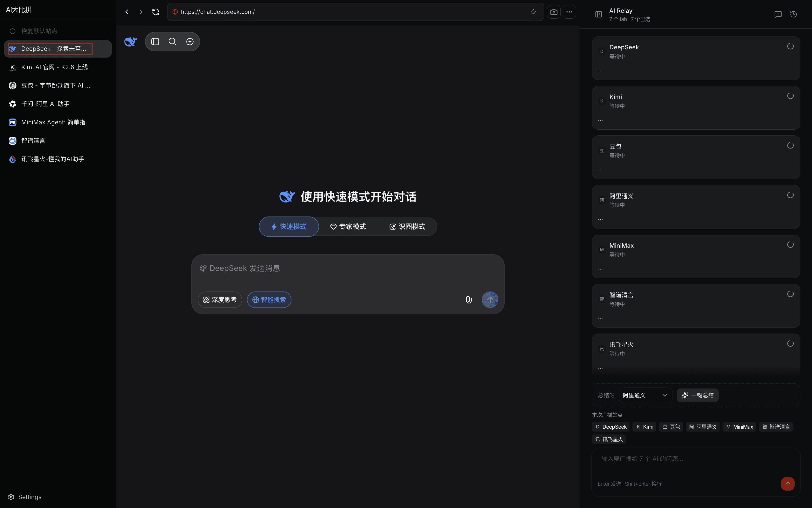Screen dimensions: 812x508
Task: Toggle 智能搜索 smart search
Action: click(x=269, y=300)
